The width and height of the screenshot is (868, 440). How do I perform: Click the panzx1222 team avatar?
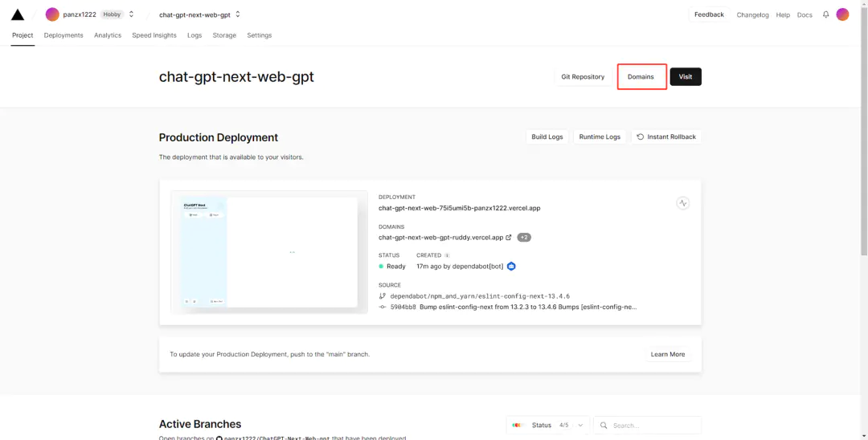[52, 14]
